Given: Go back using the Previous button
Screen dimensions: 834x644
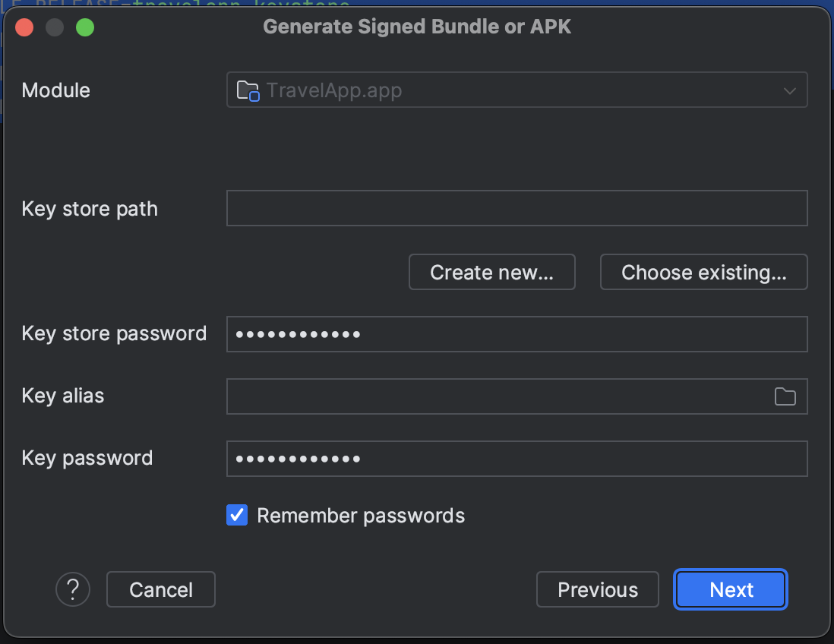Looking at the screenshot, I should 598,589.
